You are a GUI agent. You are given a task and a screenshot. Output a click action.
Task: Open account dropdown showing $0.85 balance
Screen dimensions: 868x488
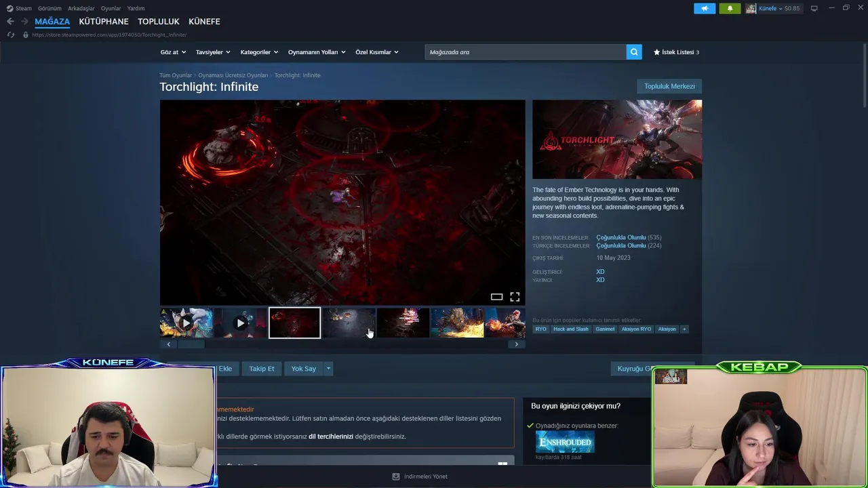pos(779,8)
